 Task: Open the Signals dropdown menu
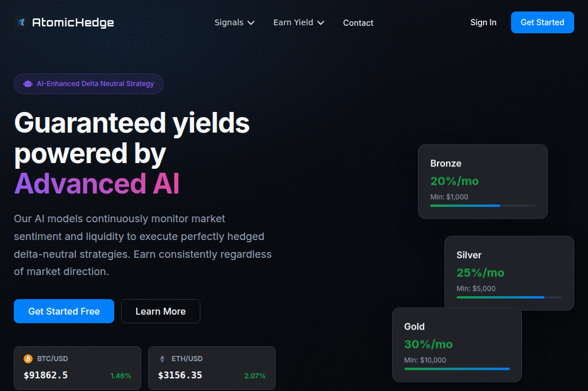pyautogui.click(x=234, y=22)
